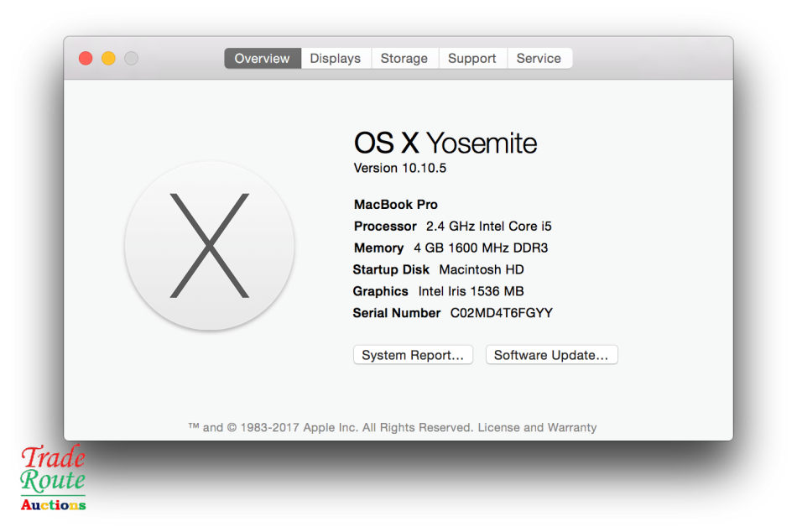Screen dimensions: 797x532
Task: Minimize the window with the yellow button
Action: pos(108,58)
